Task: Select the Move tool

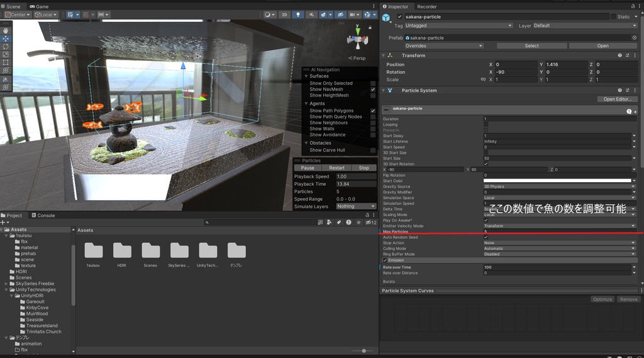Action: (x=6, y=38)
